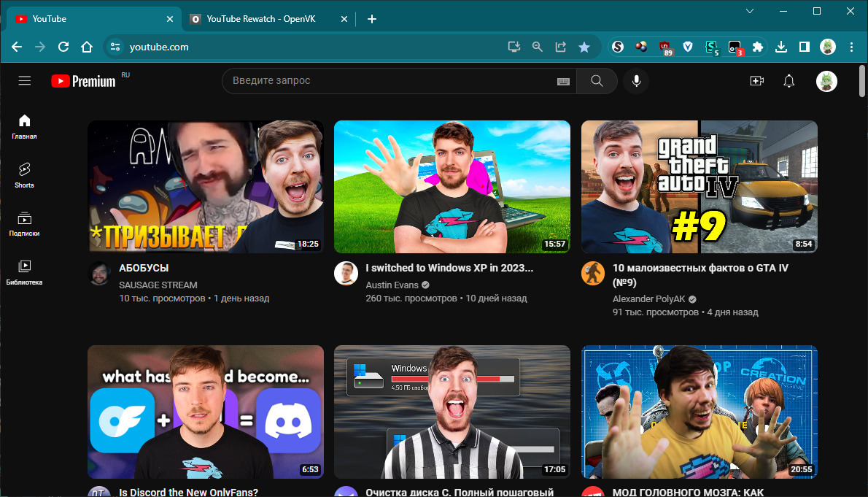Open a new browser tab
Viewport: 868px width, 497px height.
pos(372,19)
